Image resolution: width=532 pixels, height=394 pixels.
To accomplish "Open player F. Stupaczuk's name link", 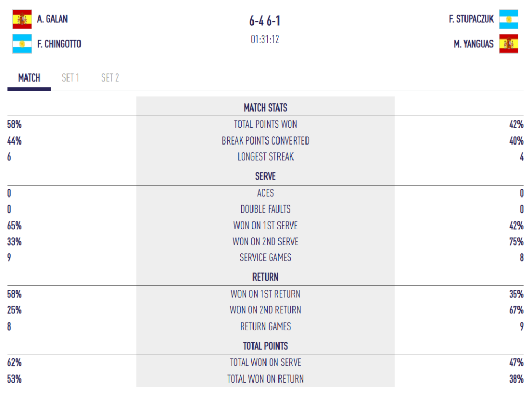I will pyautogui.click(x=471, y=19).
